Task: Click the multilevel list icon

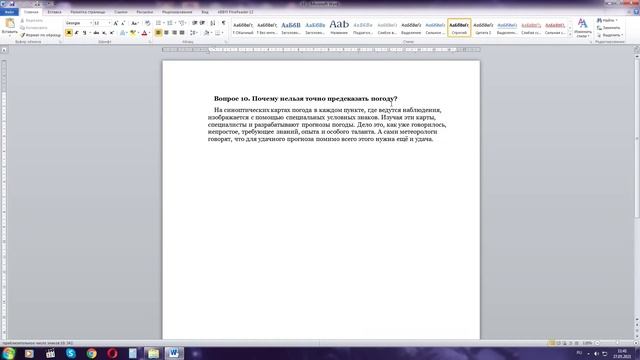Action: [x=182, y=23]
